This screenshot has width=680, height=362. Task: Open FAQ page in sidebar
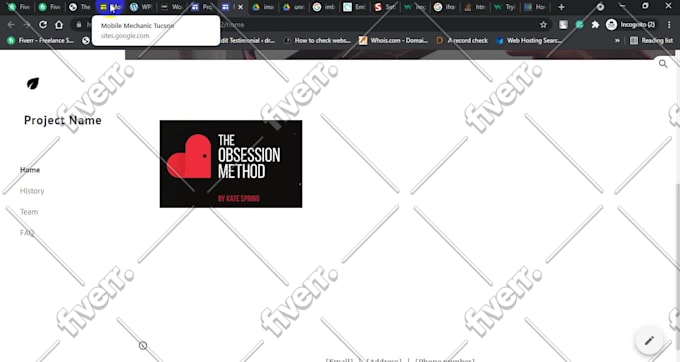pyautogui.click(x=27, y=233)
